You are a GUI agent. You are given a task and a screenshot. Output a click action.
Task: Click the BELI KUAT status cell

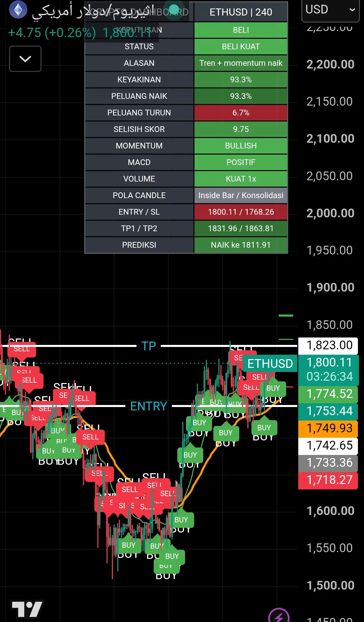click(241, 47)
